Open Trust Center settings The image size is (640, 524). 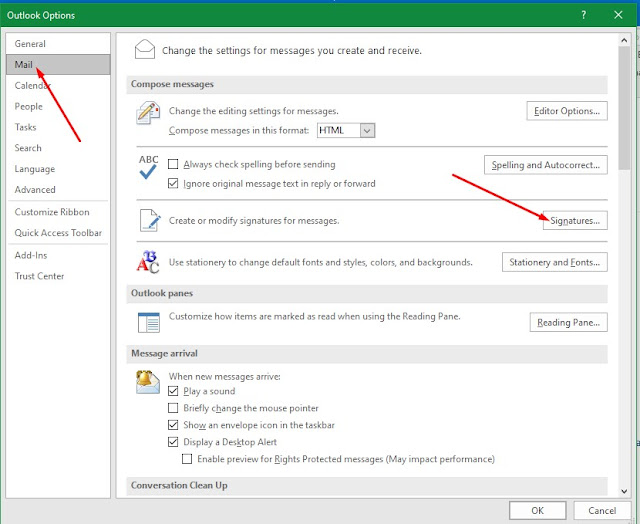coord(58,276)
